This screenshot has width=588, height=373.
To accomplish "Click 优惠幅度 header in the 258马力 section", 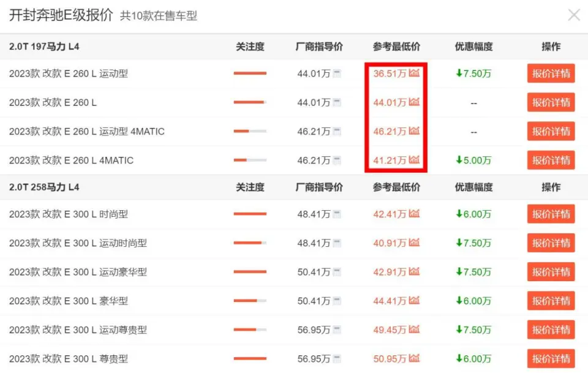I will pyautogui.click(x=473, y=187).
